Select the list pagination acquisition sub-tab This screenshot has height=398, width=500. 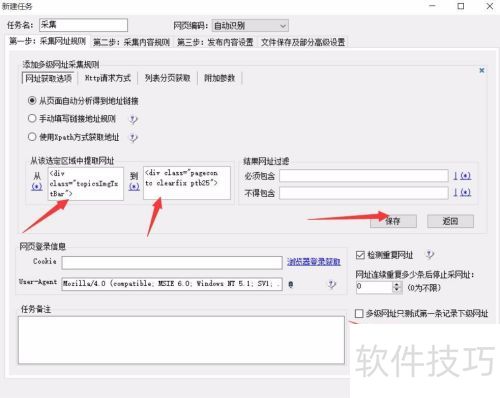(168, 78)
